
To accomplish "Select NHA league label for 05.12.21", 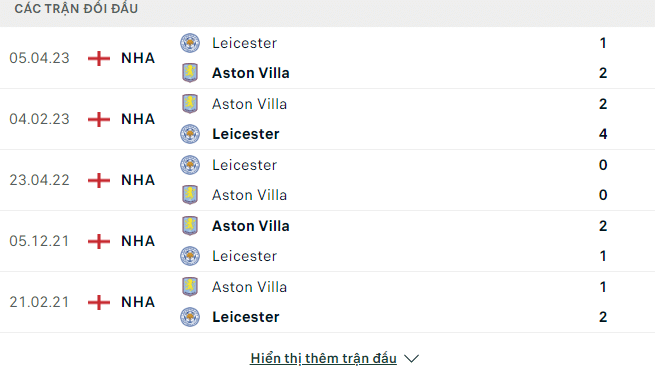I will (x=138, y=241).
